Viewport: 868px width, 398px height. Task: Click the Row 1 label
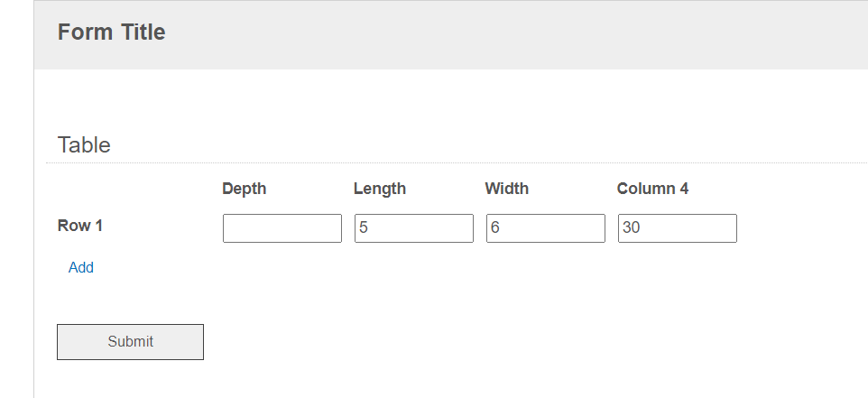click(80, 226)
